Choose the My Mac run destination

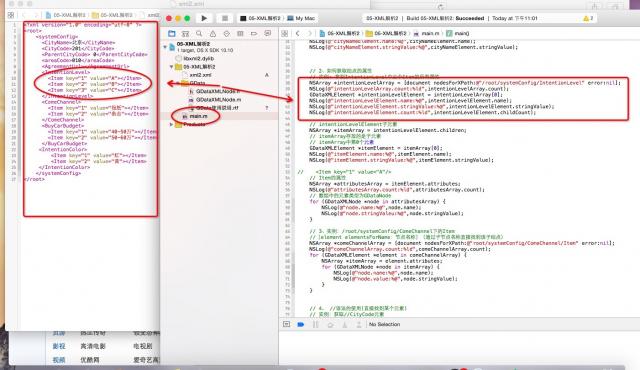click(301, 18)
